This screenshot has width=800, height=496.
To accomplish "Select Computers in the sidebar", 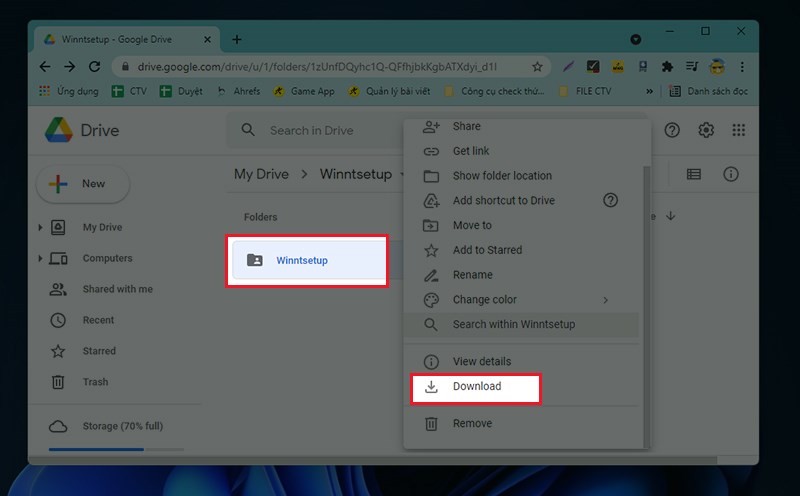I will tap(107, 258).
